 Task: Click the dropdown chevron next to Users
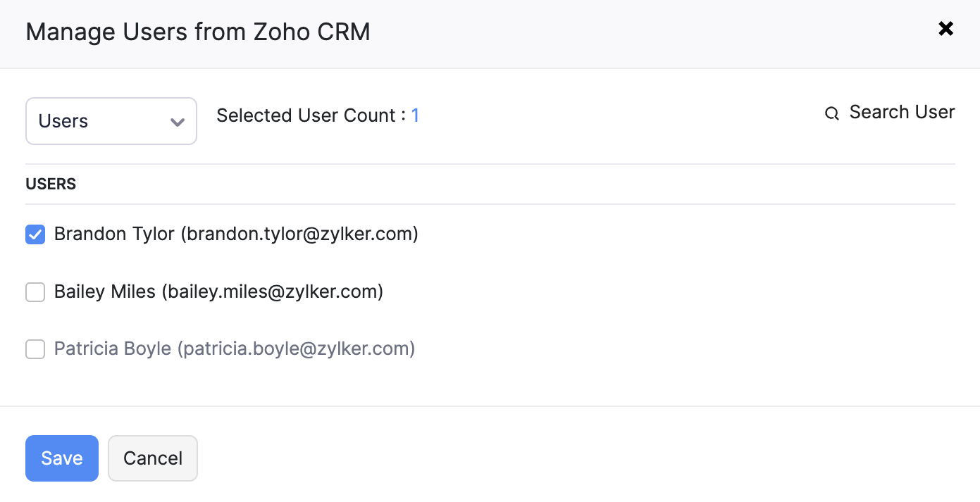click(177, 121)
